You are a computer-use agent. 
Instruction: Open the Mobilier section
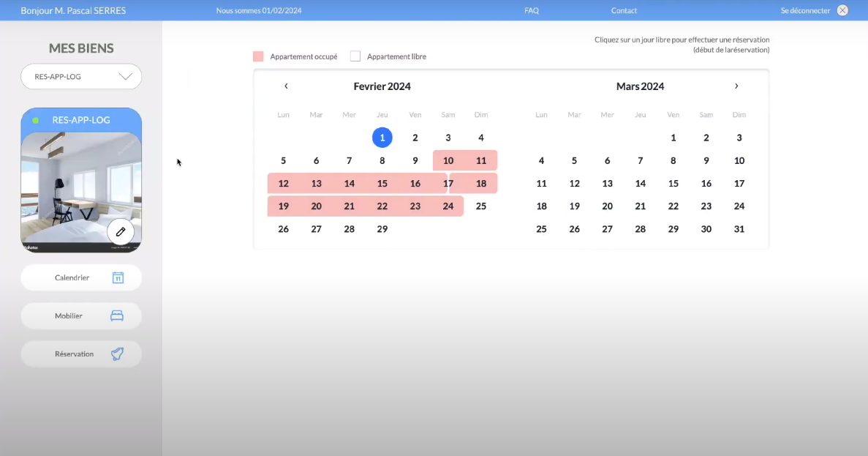coord(69,316)
